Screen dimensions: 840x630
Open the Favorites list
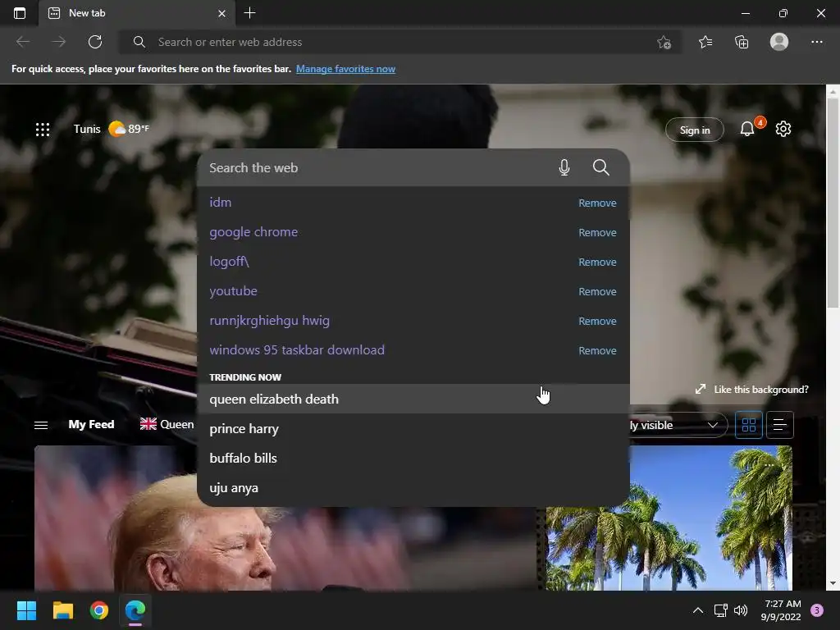coord(705,42)
